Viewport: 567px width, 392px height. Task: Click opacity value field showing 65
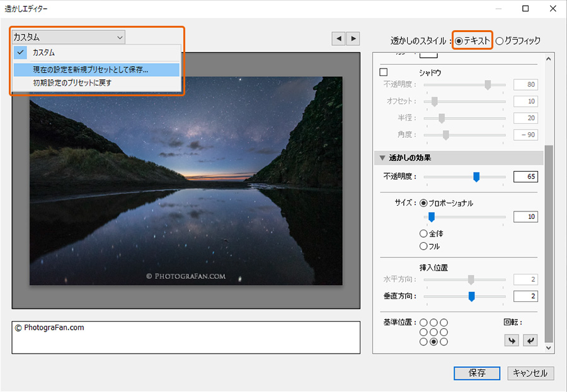pos(525,177)
